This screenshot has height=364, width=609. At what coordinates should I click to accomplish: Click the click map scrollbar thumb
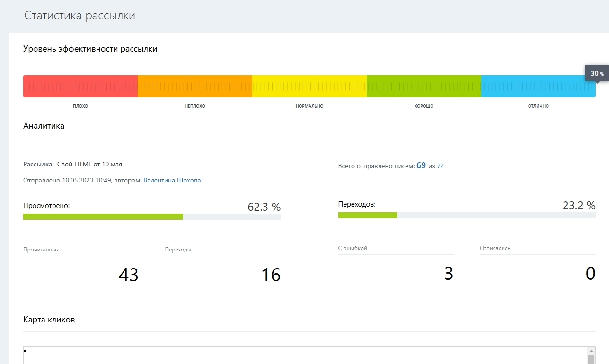[591, 359]
